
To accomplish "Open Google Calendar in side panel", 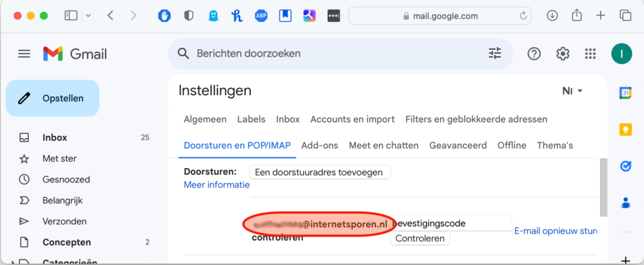I will [626, 93].
